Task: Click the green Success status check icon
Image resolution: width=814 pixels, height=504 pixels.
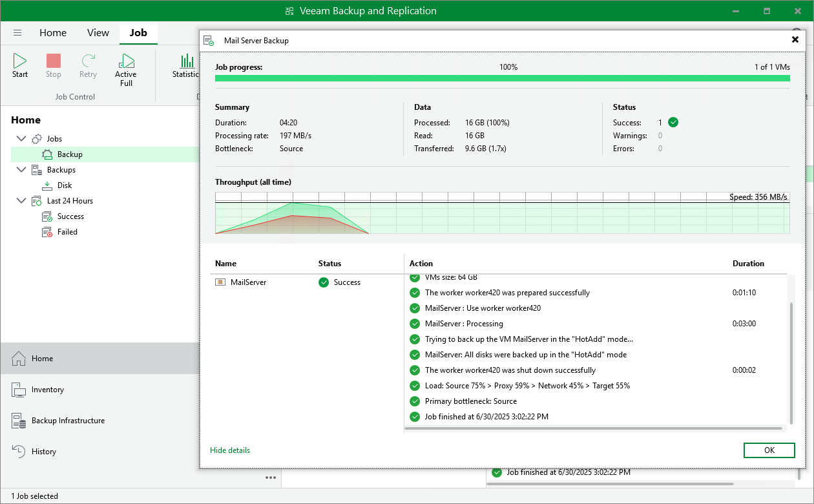Action: pos(673,122)
